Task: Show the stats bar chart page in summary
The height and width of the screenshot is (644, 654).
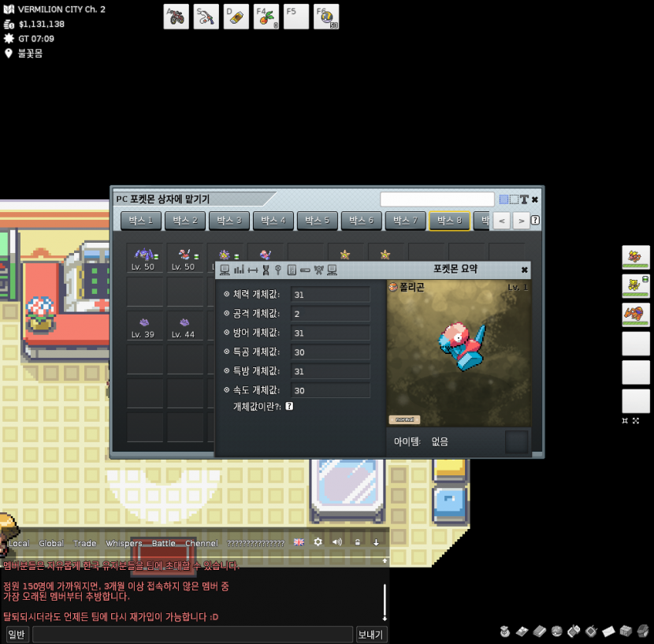Action: point(239,270)
